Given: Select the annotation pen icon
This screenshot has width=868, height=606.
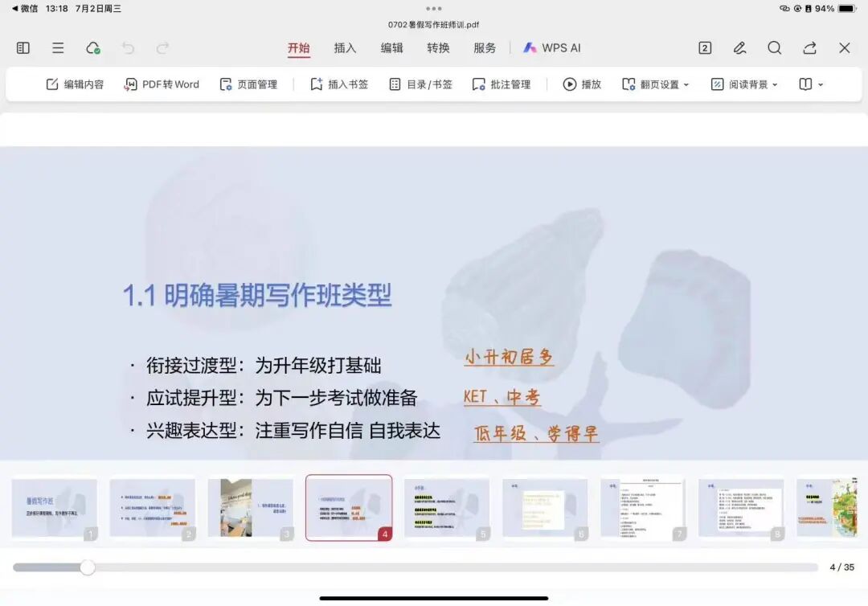Looking at the screenshot, I should [x=739, y=47].
